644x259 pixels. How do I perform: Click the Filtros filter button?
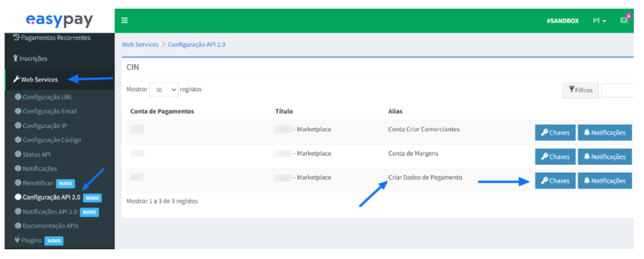pyautogui.click(x=580, y=90)
